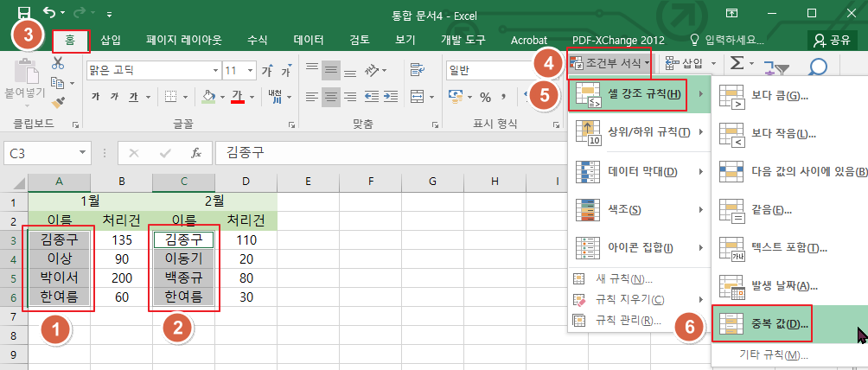The width and height of the screenshot is (868, 370).
Task: Toggle top vertical alignment
Action: (312, 67)
